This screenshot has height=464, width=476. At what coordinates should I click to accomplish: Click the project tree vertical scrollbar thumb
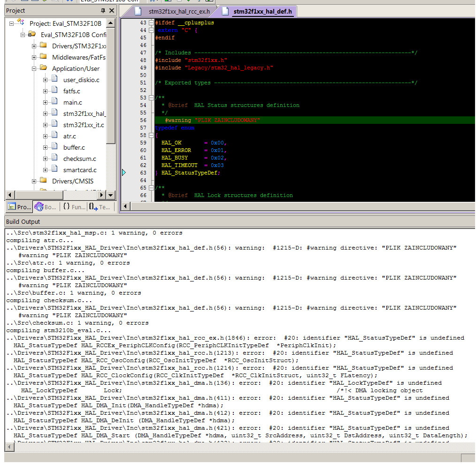(x=110, y=86)
